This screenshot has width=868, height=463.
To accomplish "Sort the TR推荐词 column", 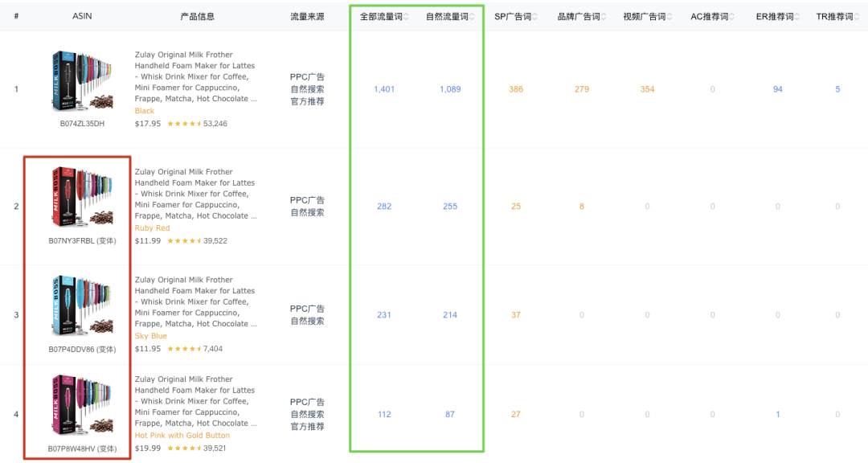I will pyautogui.click(x=857, y=17).
